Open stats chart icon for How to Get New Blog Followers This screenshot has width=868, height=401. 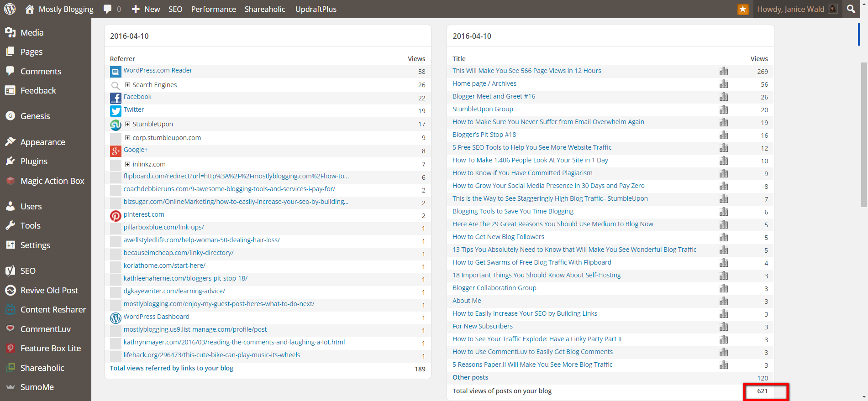[723, 237]
